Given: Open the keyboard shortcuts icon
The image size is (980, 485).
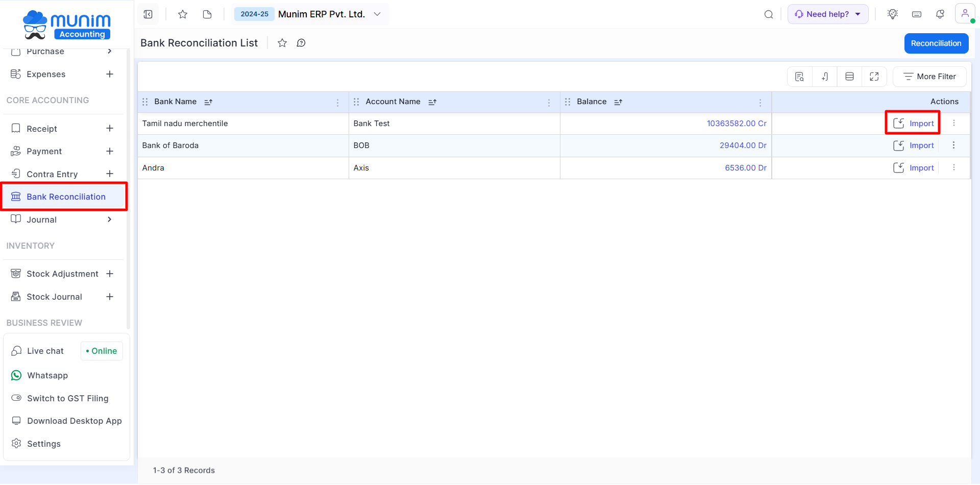Looking at the screenshot, I should [917, 14].
